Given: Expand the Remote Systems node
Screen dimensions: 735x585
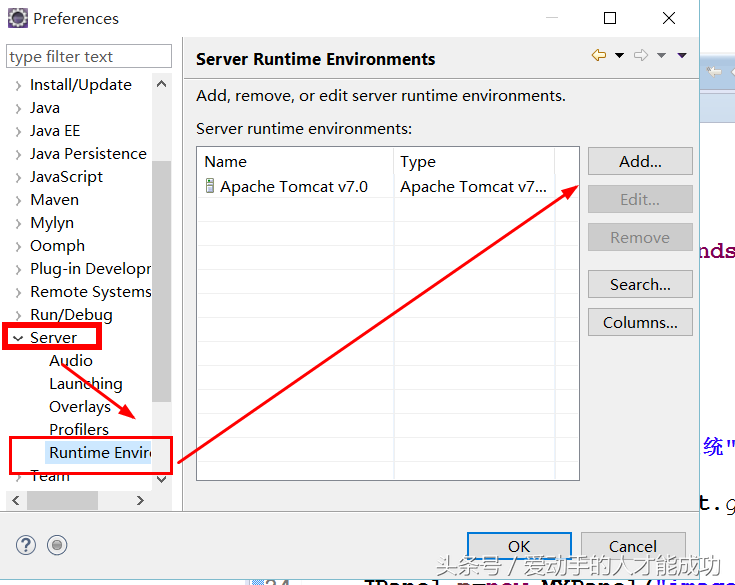Looking at the screenshot, I should 18,292.
